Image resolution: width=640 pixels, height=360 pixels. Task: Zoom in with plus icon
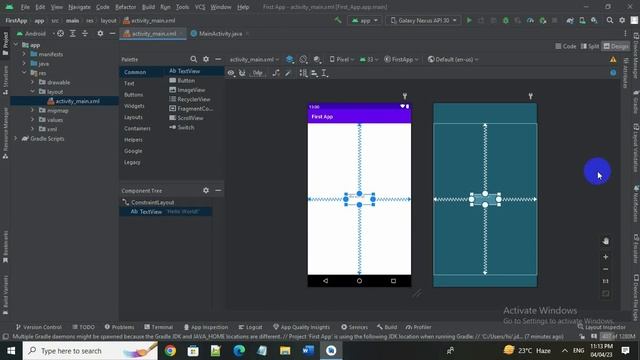click(606, 257)
